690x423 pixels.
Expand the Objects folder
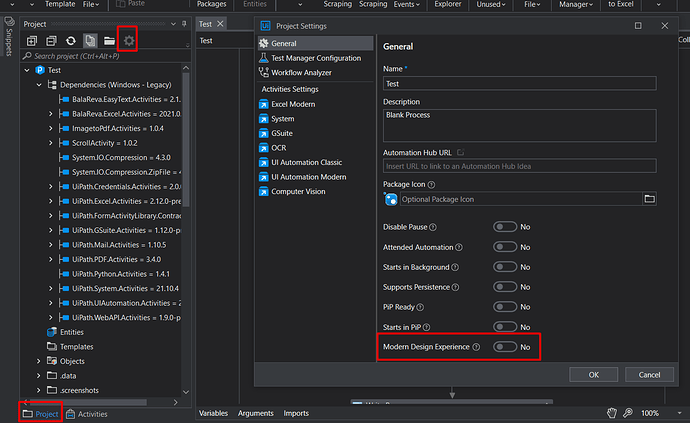click(39, 361)
